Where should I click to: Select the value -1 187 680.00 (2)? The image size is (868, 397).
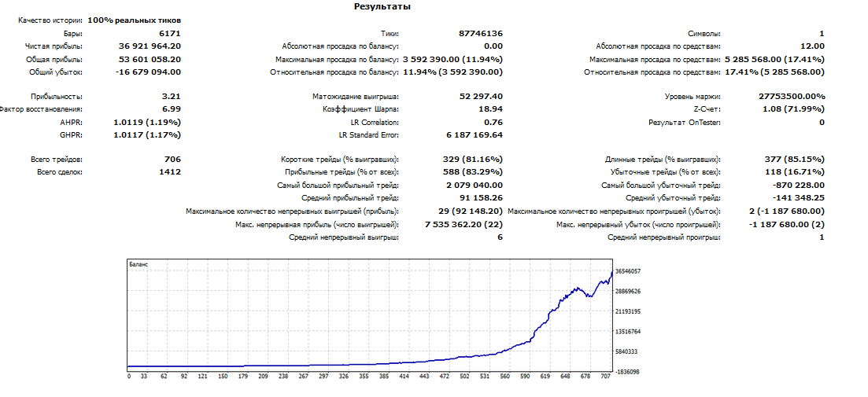(786, 225)
